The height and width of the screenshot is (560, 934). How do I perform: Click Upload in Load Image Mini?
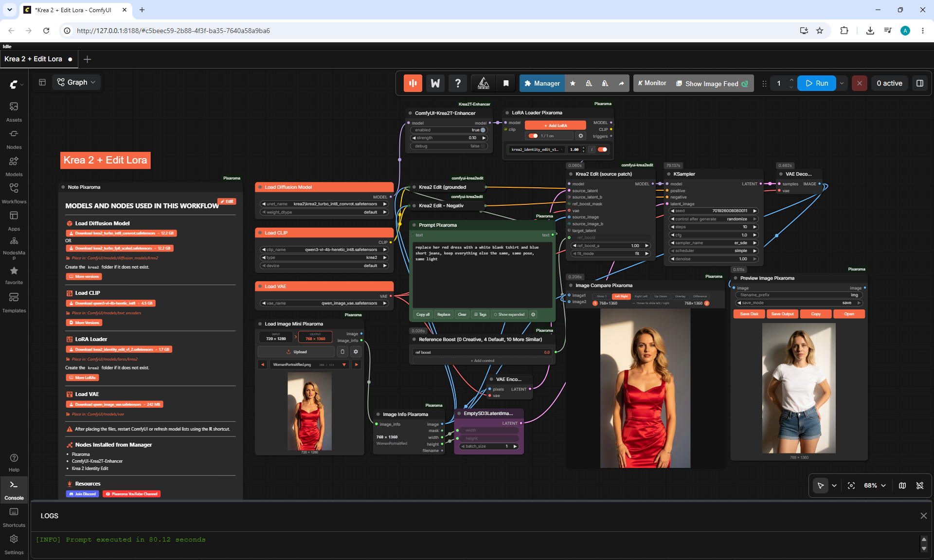(296, 352)
